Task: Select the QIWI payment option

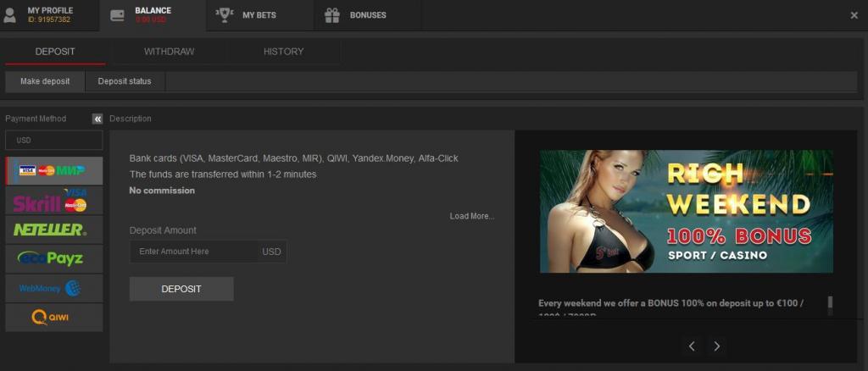Action: pyautogui.click(x=53, y=318)
